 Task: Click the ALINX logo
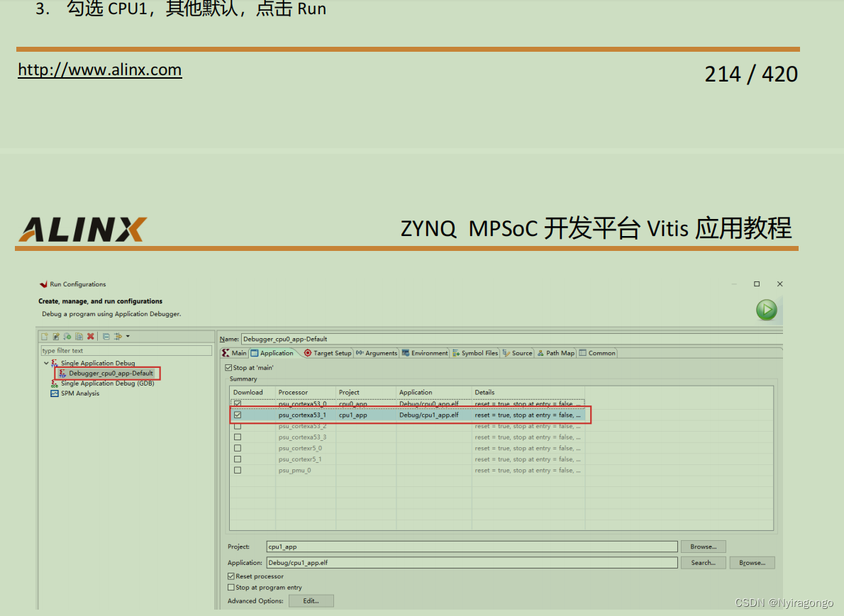[83, 229]
